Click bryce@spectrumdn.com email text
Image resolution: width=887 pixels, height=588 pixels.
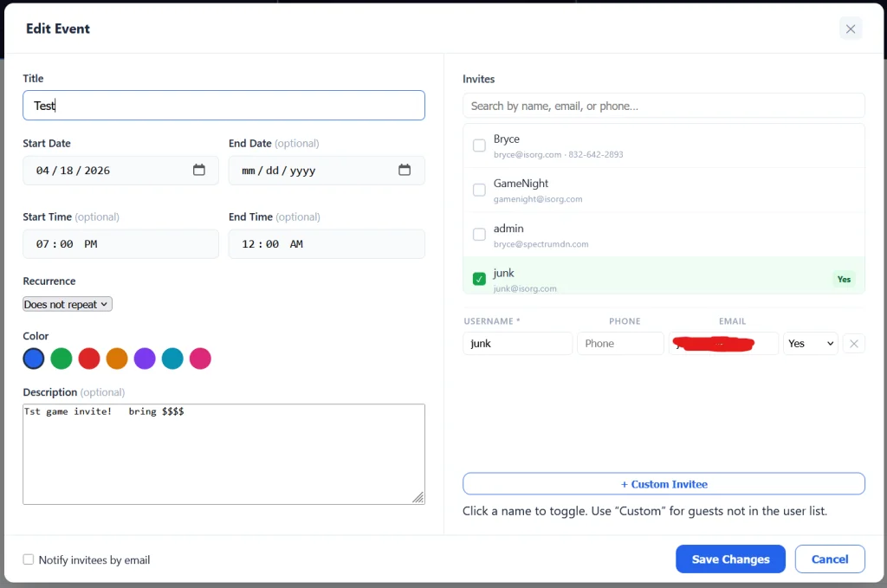(x=541, y=244)
